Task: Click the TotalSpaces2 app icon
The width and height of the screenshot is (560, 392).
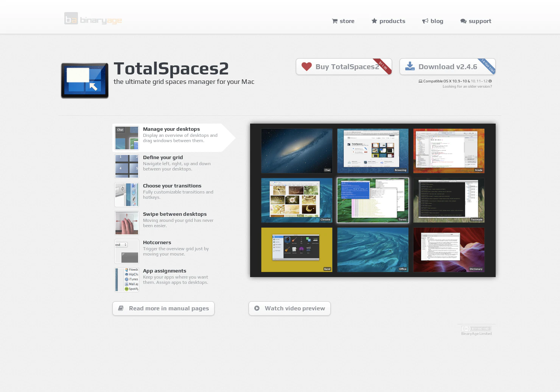Action: pyautogui.click(x=85, y=81)
